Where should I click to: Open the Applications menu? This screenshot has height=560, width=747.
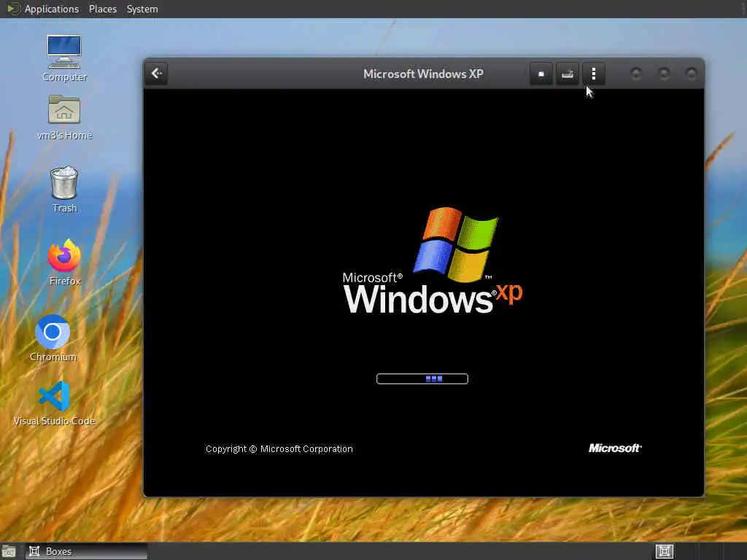[52, 9]
